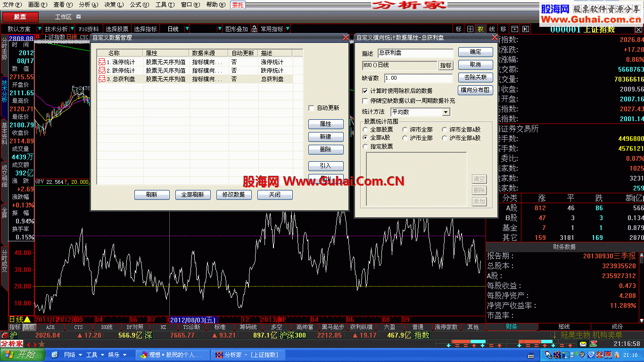Click the crosshair grid toolbar icon

click(470, 29)
